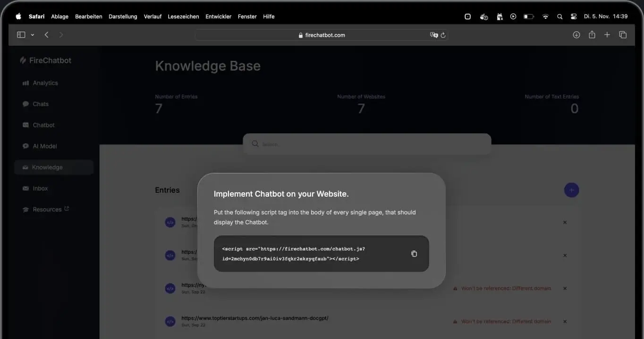Translate the page via address bar icon
Viewport: 644px width, 339px height.
(434, 35)
